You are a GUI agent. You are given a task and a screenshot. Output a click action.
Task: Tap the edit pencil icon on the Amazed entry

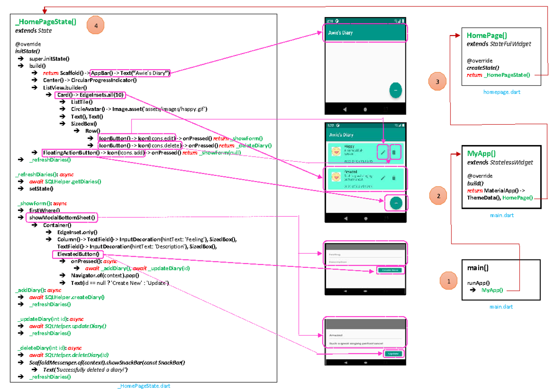383,178
